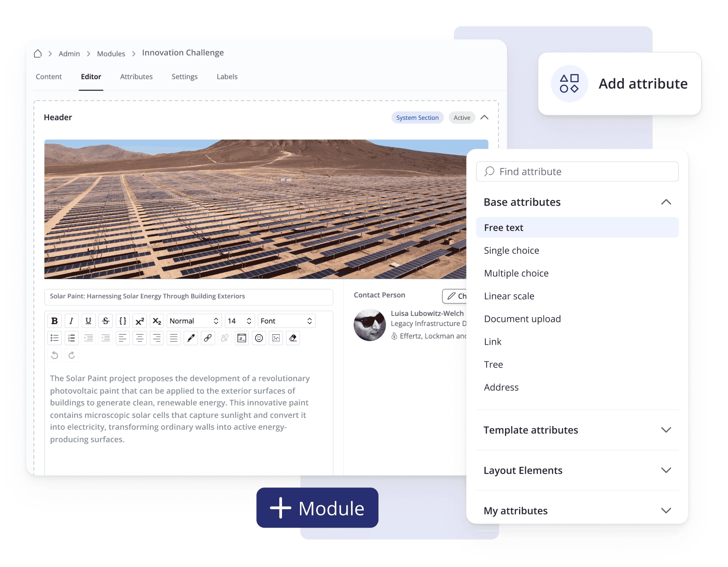Select the Editor tab
This screenshot has width=728, height=567.
coord(91,77)
